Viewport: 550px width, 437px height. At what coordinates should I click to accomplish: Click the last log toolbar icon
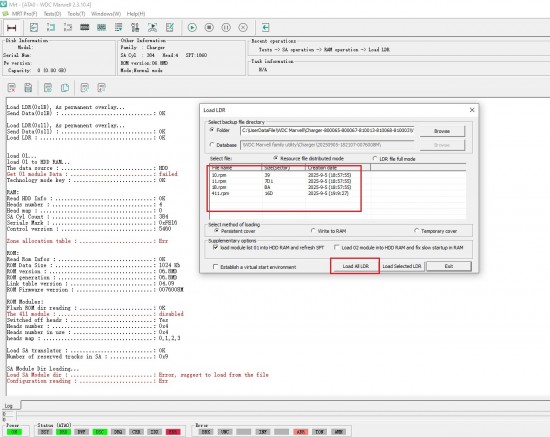[101, 88]
